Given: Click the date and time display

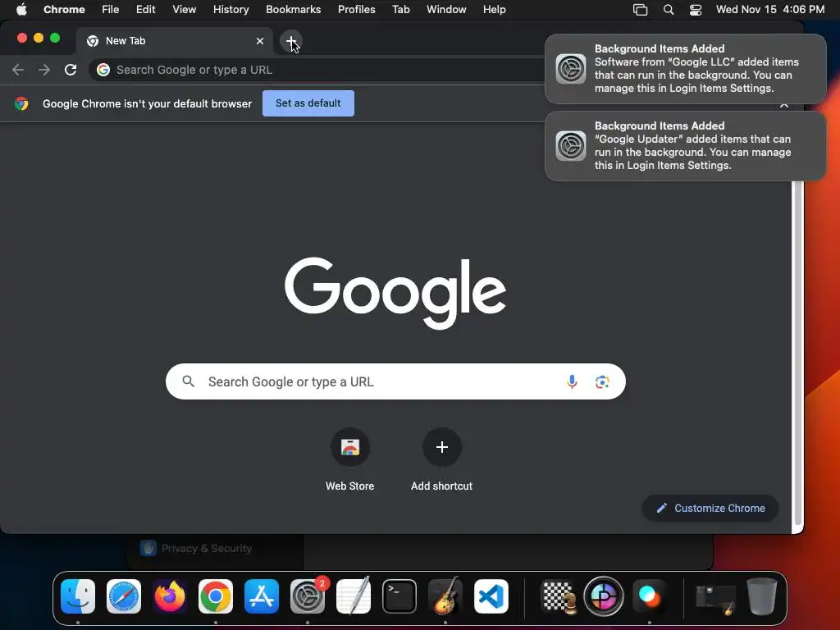Looking at the screenshot, I should (x=769, y=10).
